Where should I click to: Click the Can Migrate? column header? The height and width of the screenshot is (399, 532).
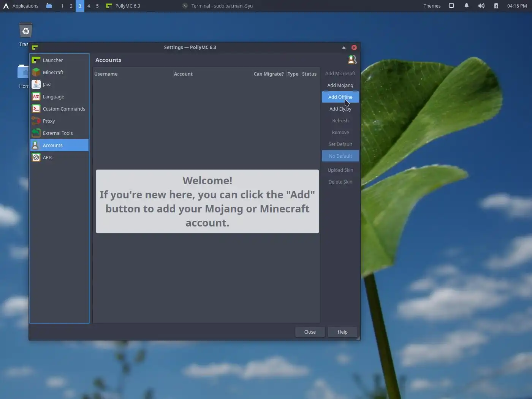click(269, 74)
